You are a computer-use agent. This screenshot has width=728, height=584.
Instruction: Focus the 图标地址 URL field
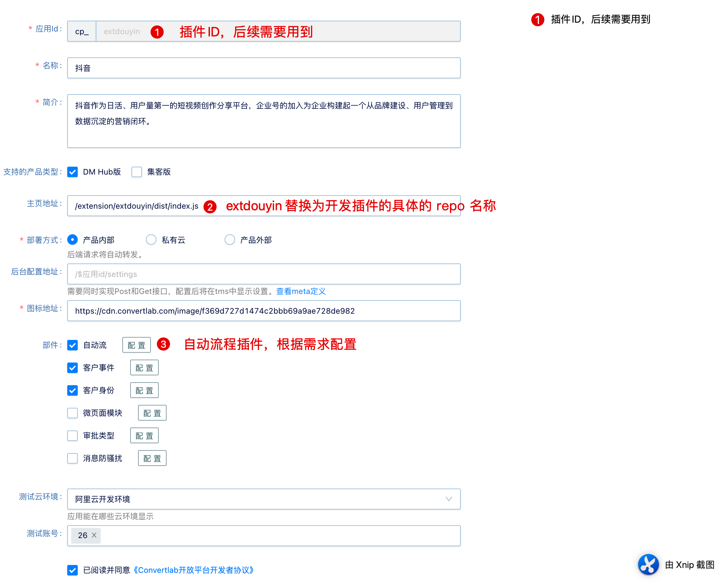coord(264,311)
